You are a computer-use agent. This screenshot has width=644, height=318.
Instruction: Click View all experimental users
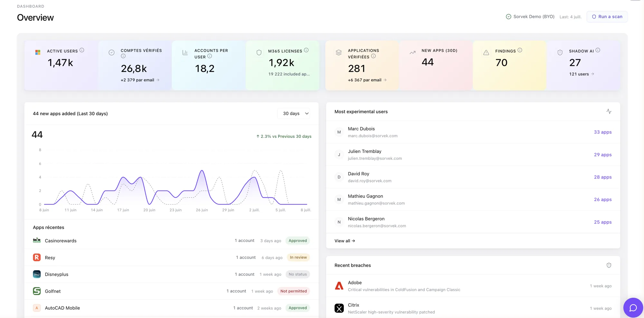tap(345, 241)
